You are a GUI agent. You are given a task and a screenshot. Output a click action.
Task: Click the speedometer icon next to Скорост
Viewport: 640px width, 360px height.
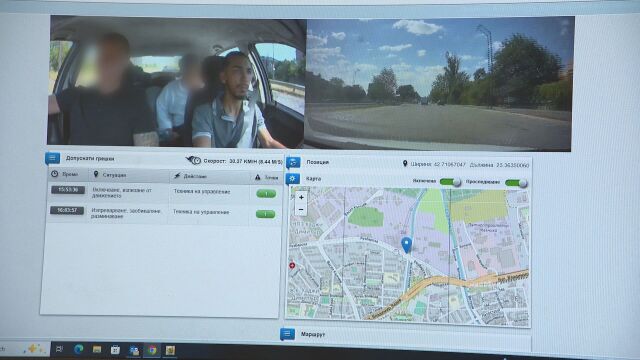193,160
